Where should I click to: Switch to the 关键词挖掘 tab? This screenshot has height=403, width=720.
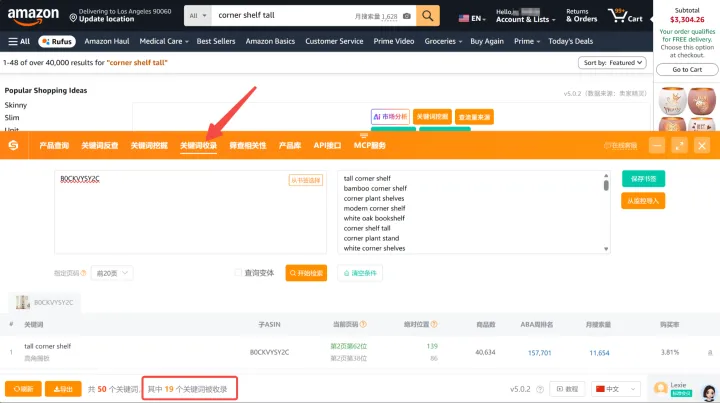(149, 146)
